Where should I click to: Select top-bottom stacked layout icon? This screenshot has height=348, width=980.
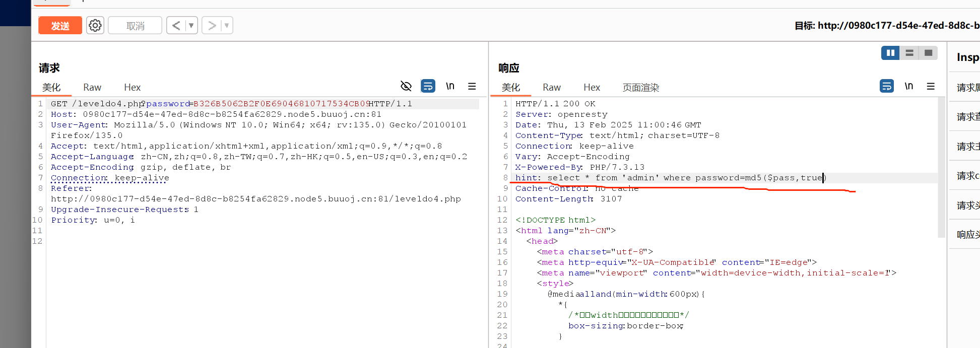click(909, 53)
